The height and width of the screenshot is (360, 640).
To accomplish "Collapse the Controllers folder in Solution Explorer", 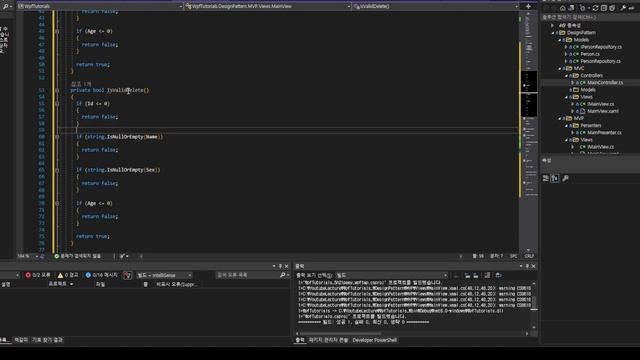I will 567,76.
